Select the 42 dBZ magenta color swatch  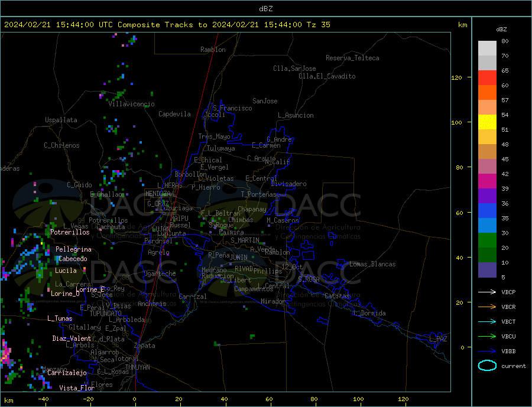487,181
